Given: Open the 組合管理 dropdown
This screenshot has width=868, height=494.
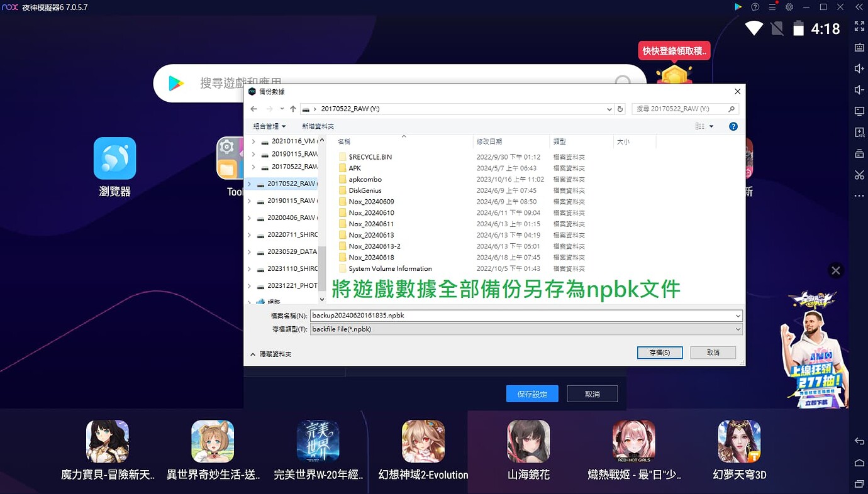Looking at the screenshot, I should click(x=269, y=126).
